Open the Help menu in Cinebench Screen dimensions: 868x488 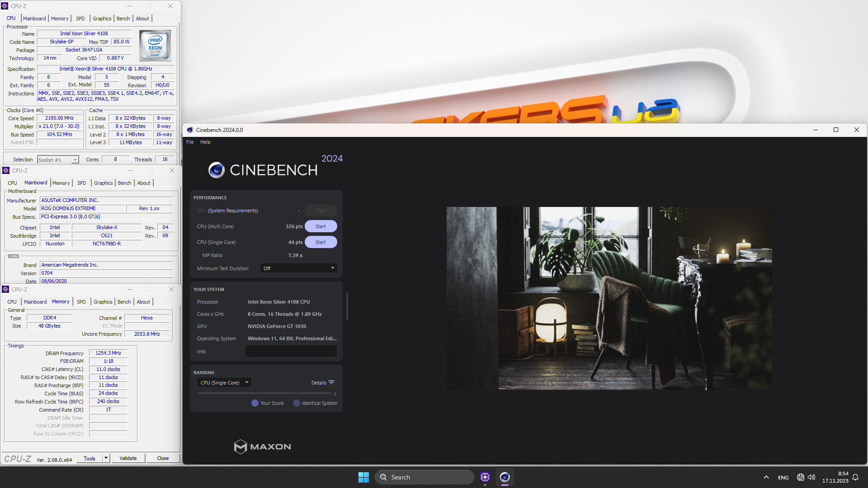(x=205, y=142)
